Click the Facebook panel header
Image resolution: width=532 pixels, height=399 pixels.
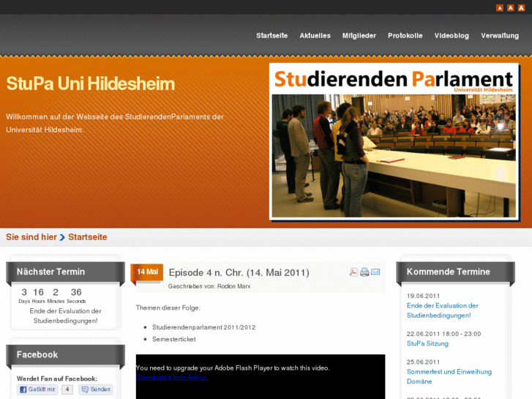(65, 354)
